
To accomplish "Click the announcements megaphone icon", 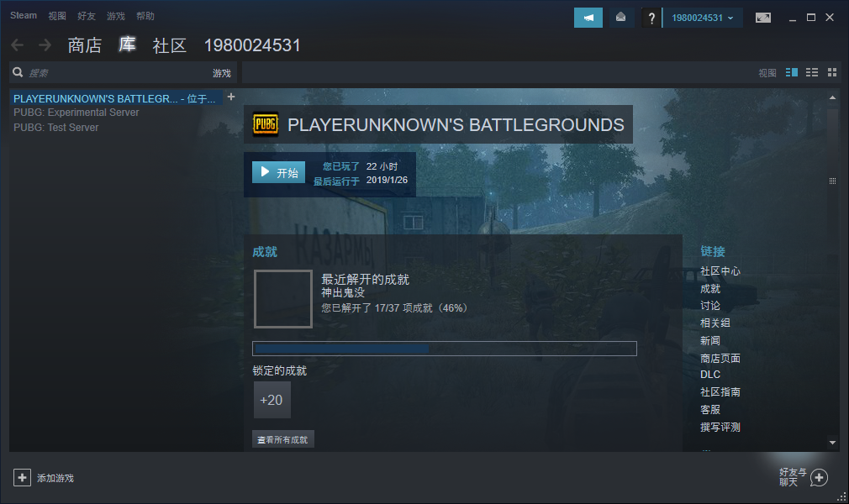I will (x=588, y=18).
